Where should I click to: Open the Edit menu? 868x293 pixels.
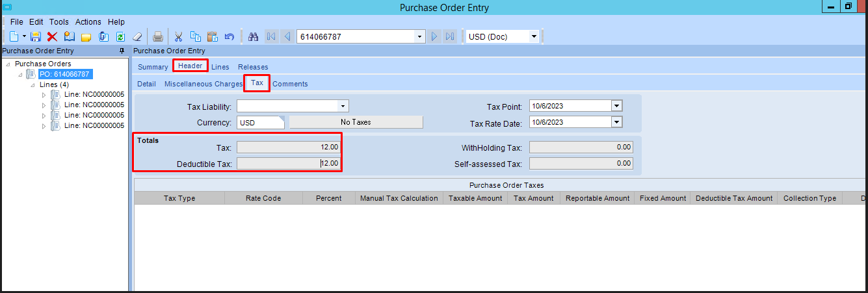click(36, 22)
